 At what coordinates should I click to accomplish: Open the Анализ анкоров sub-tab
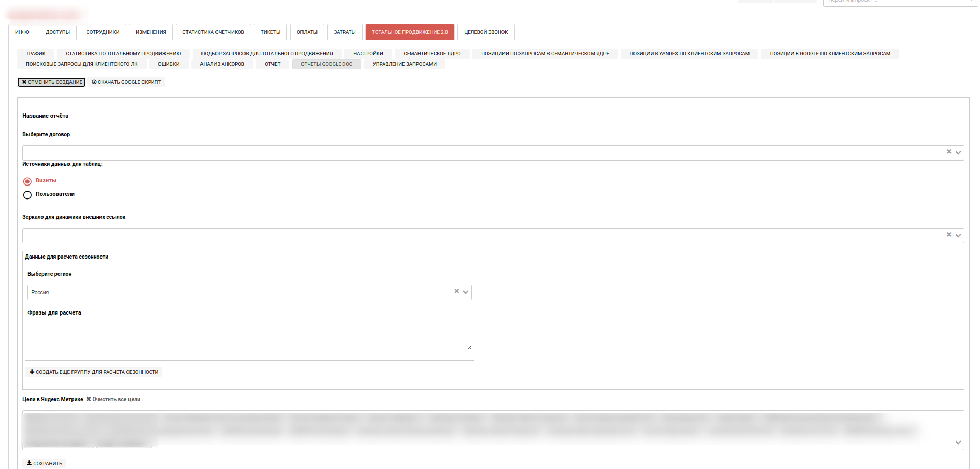[x=222, y=64]
